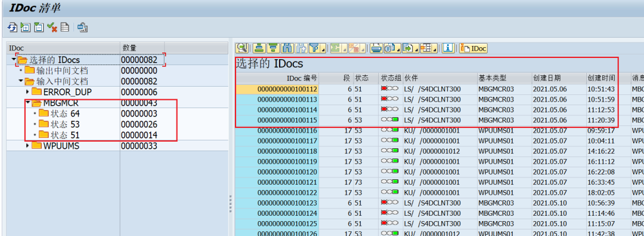Click the lock-and-screen icon in top toolbar
The width and height of the screenshot is (644, 236).
(x=83, y=27)
